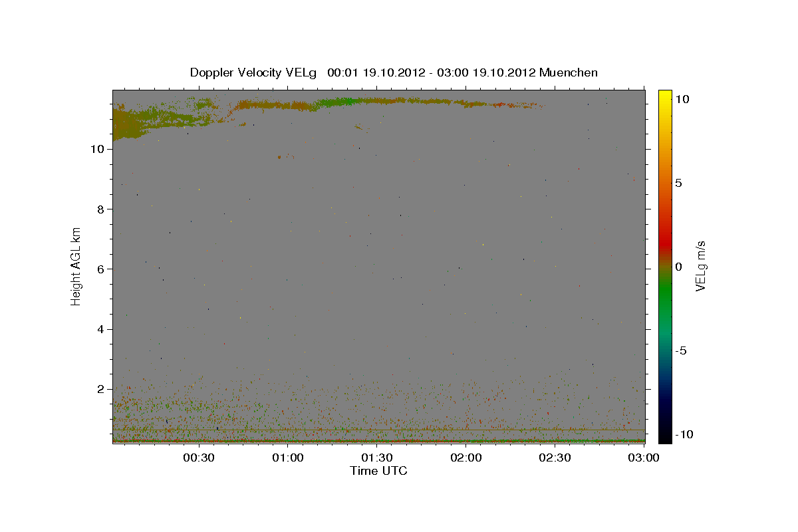
Task: Click the colorbar tick label 0
Action: tap(678, 267)
